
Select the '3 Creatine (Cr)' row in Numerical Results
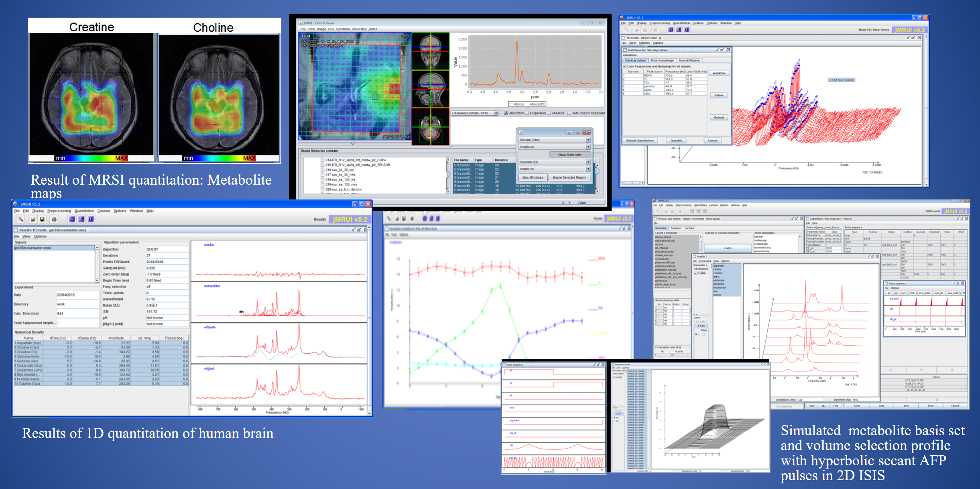pos(101,352)
